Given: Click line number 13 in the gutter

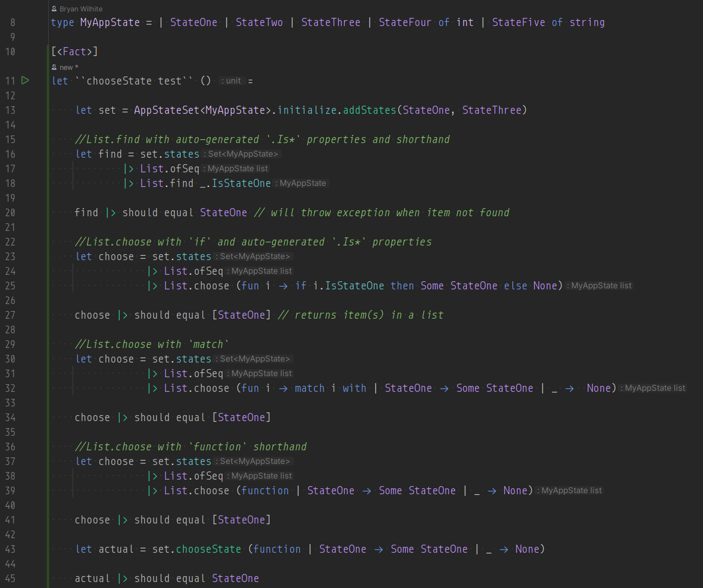Looking at the screenshot, I should [10, 110].
